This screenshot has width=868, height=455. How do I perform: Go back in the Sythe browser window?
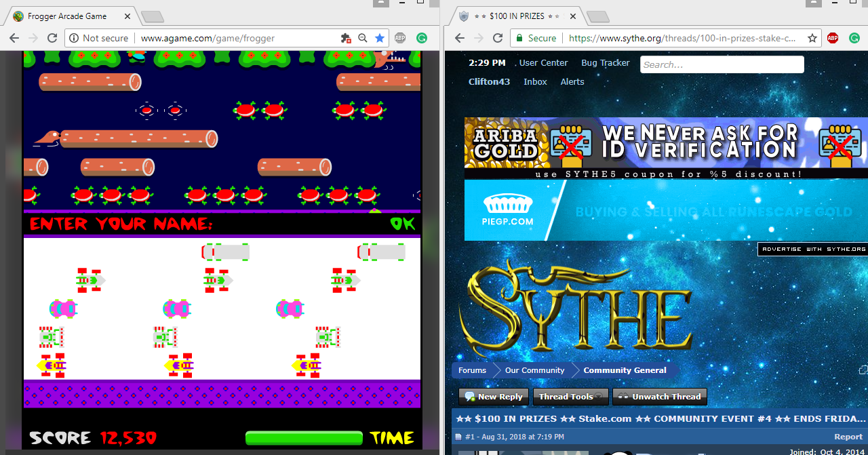pos(459,39)
